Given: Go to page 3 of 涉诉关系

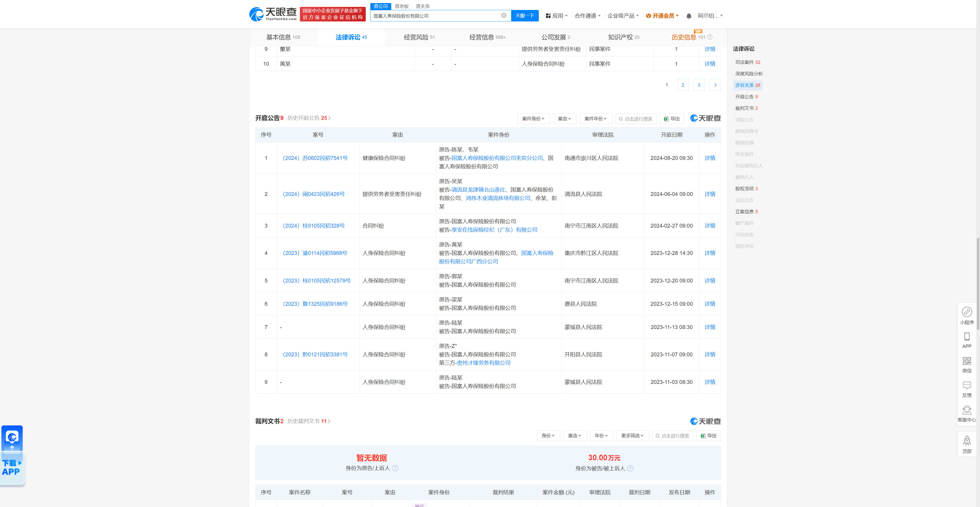Looking at the screenshot, I should click(x=699, y=85).
